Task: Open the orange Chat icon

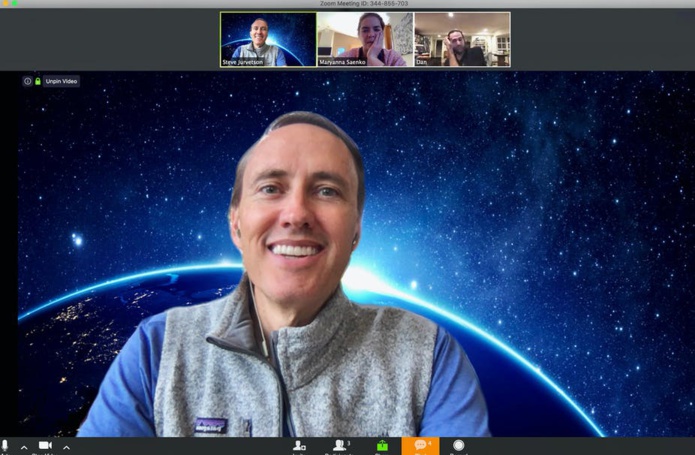Action: click(420, 445)
